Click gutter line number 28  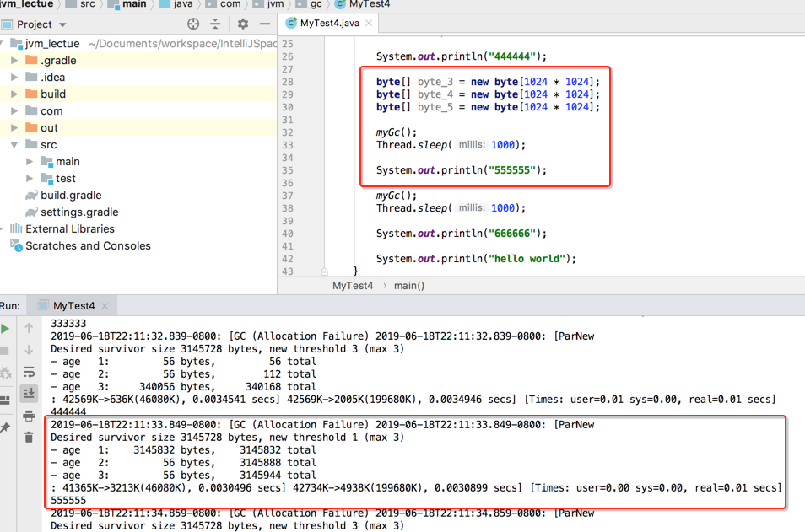click(288, 82)
